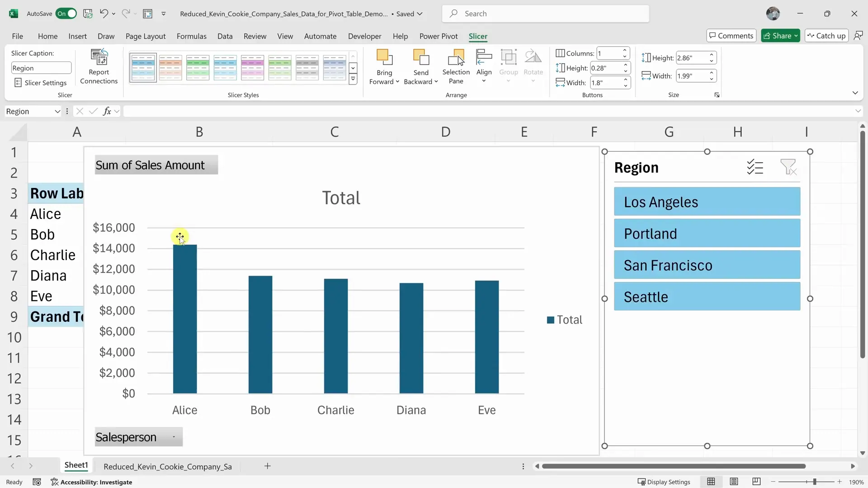Select the green slicer style
The height and width of the screenshot is (488, 868).
coord(198,67)
